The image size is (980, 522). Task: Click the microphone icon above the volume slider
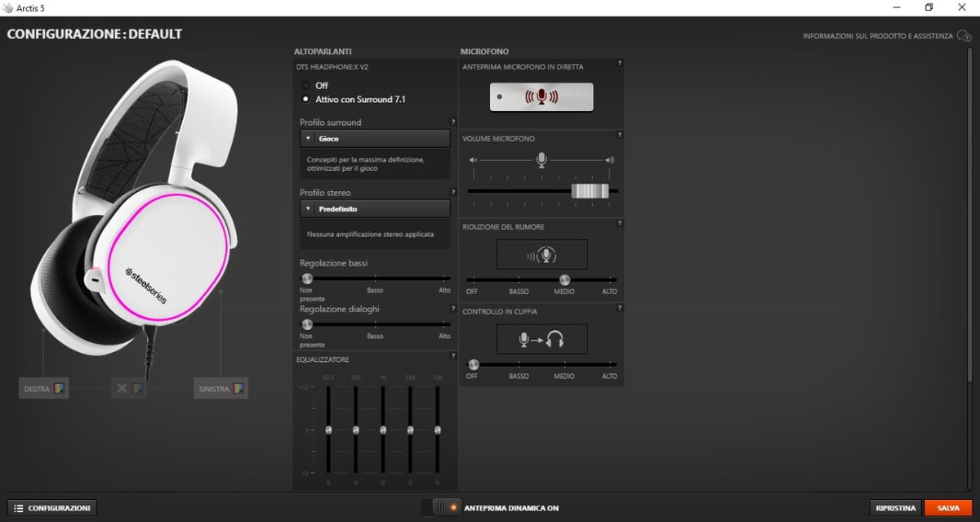coord(541,159)
